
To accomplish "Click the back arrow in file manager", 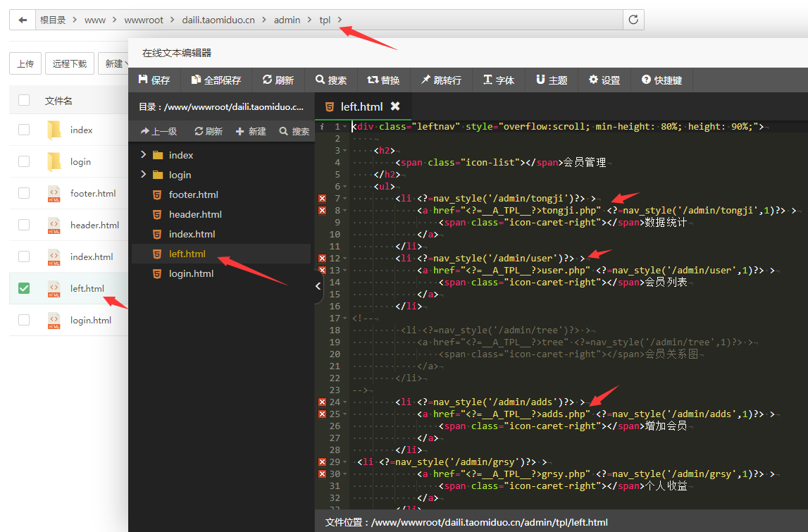I will [x=23, y=20].
